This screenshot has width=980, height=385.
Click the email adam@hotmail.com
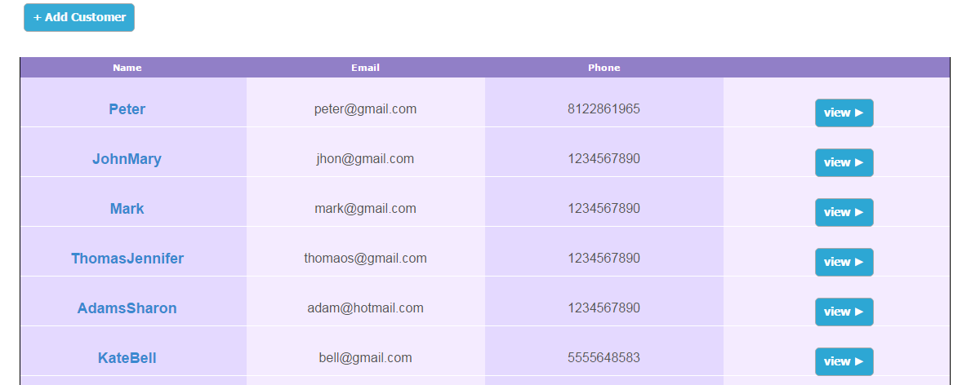[x=365, y=308]
